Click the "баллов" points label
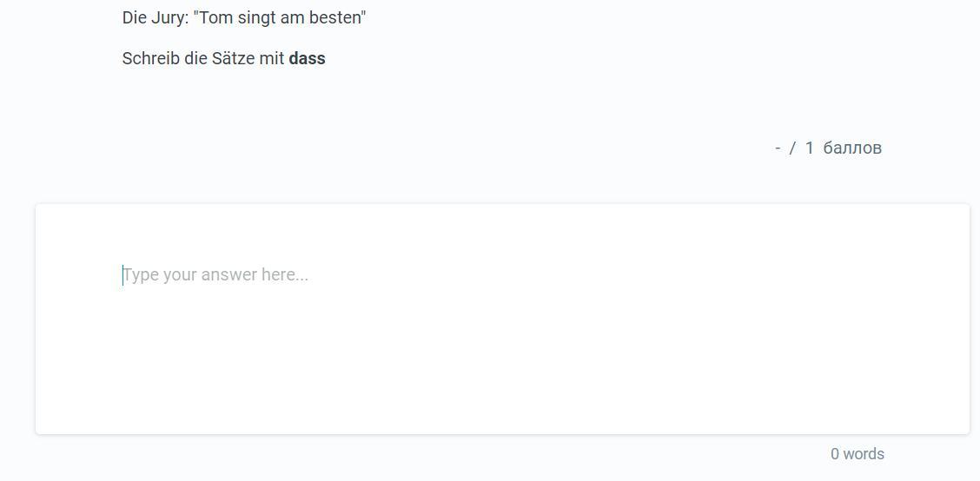 tap(852, 148)
